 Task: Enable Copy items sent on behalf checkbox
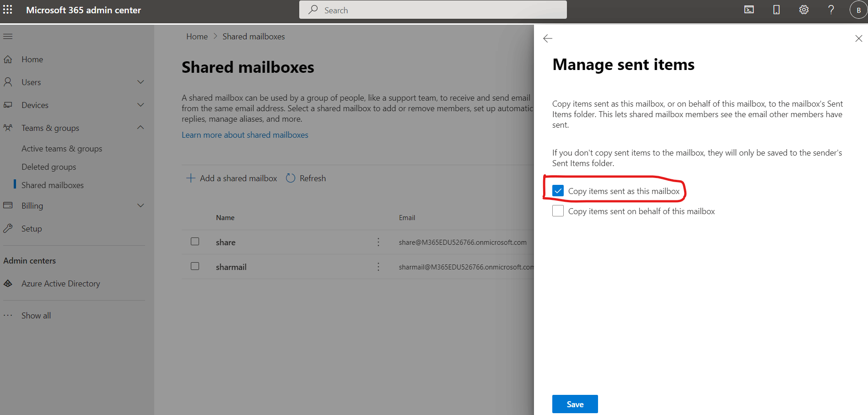[x=558, y=211]
